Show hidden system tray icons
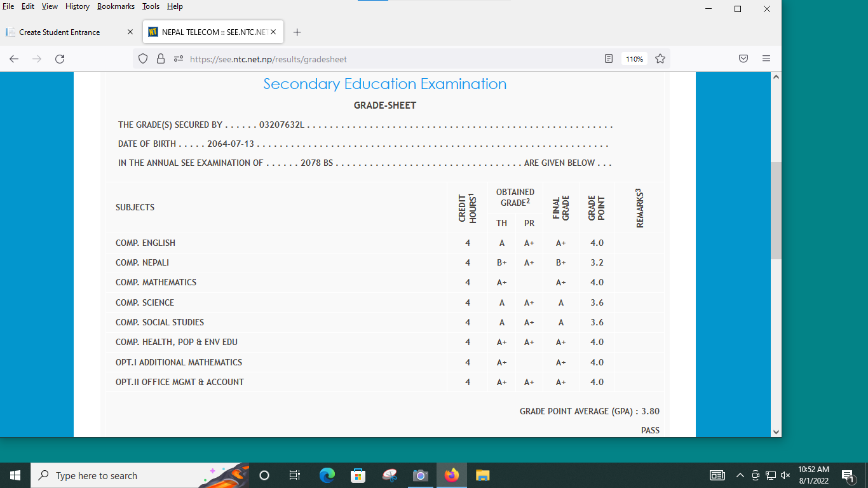 740,475
